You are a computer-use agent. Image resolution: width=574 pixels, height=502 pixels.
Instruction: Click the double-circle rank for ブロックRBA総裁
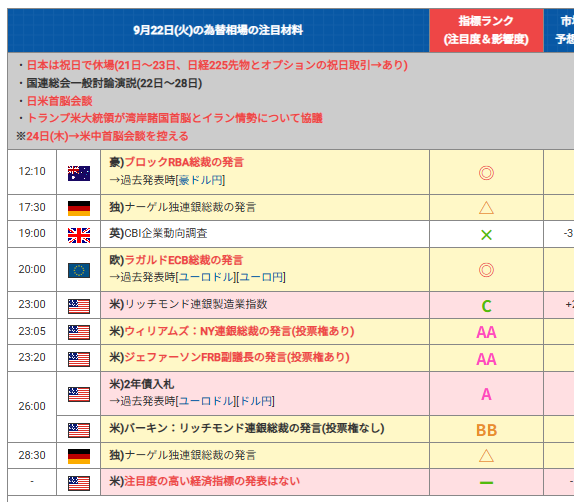coord(486,173)
